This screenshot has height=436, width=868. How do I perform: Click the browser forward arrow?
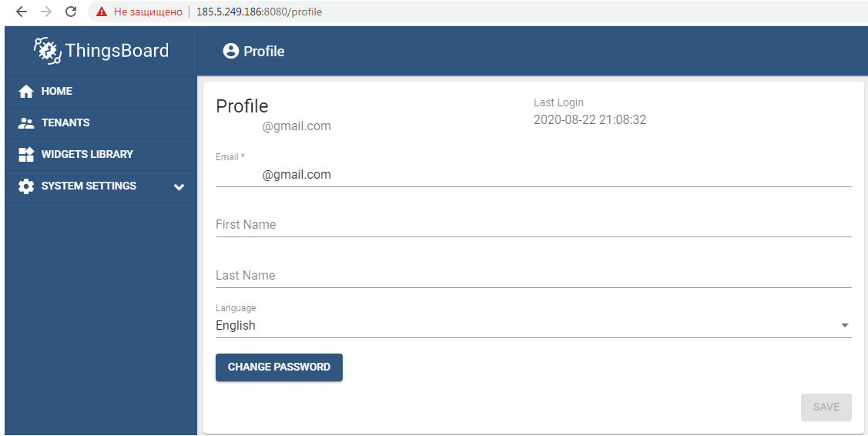click(x=46, y=12)
